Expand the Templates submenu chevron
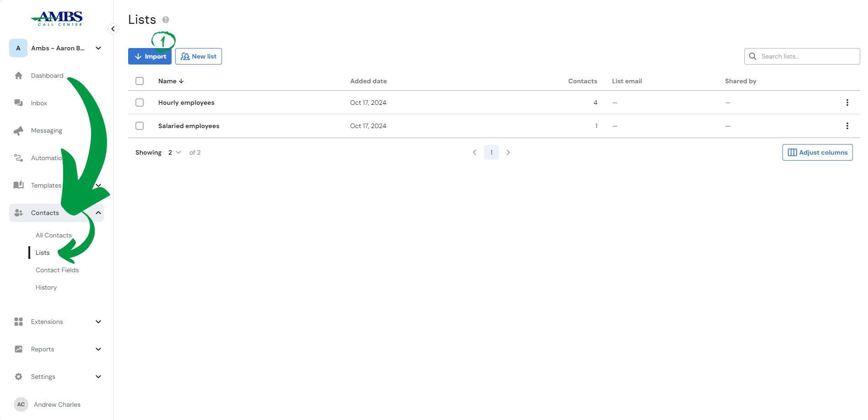This screenshot has height=420, width=868. (x=98, y=185)
